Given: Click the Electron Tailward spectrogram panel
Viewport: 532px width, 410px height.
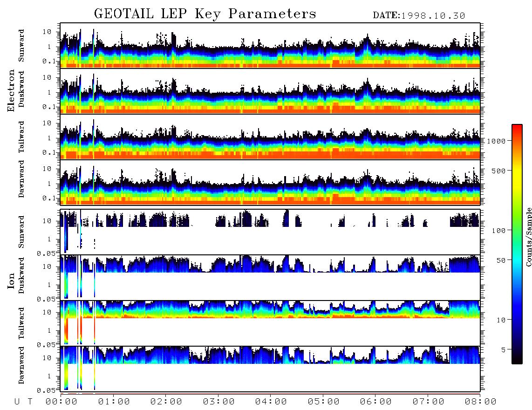Looking at the screenshot, I should [270, 137].
